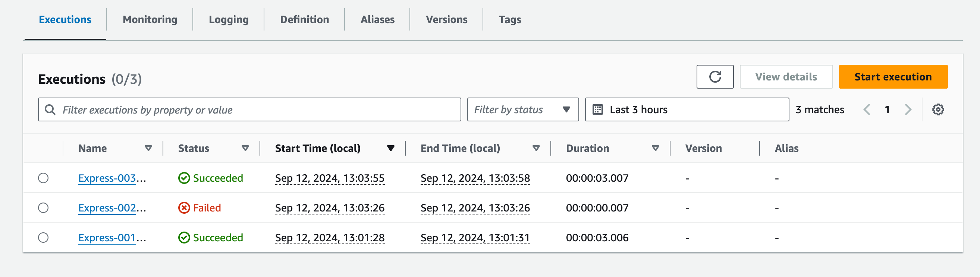Go to previous page of executions
Image resolution: width=980 pixels, height=277 pixels.
click(x=867, y=110)
